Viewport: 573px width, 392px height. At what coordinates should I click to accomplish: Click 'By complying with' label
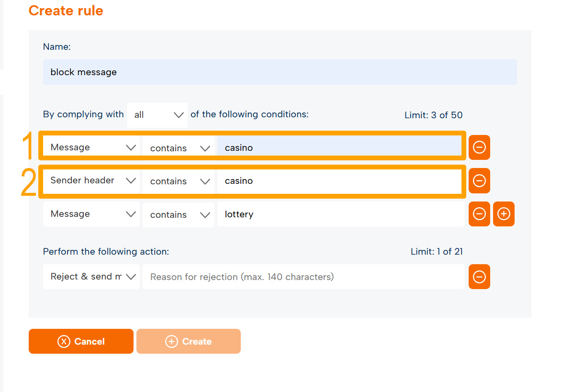coord(83,114)
